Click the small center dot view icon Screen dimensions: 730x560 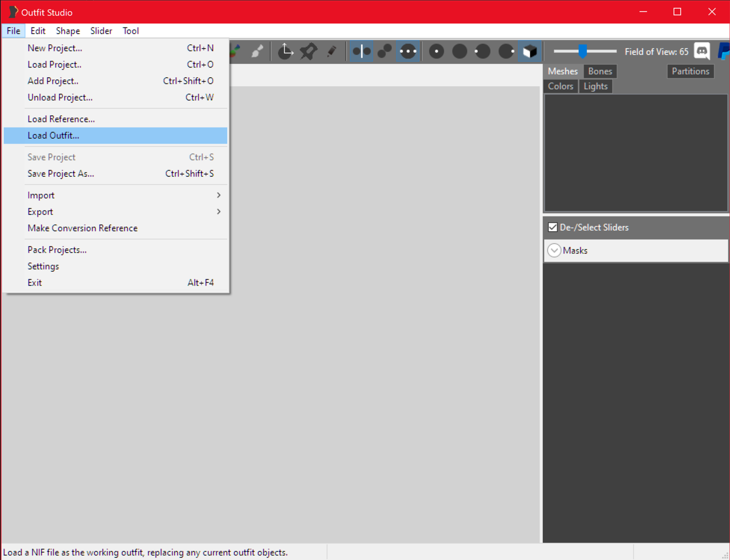[x=436, y=51]
